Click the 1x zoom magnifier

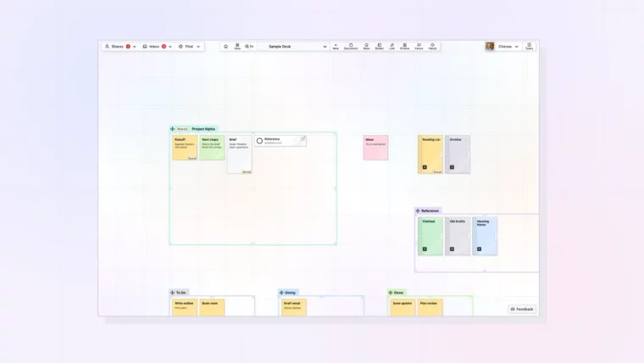pos(249,47)
